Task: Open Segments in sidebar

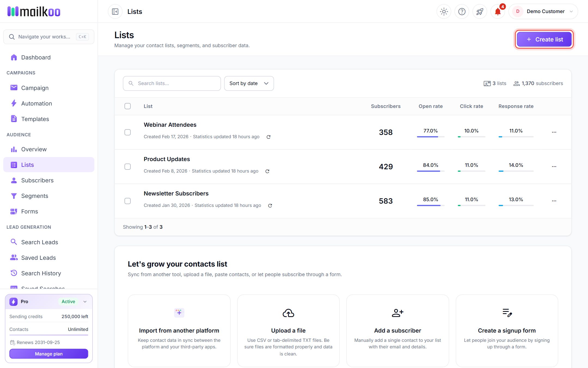Action: 49,196
